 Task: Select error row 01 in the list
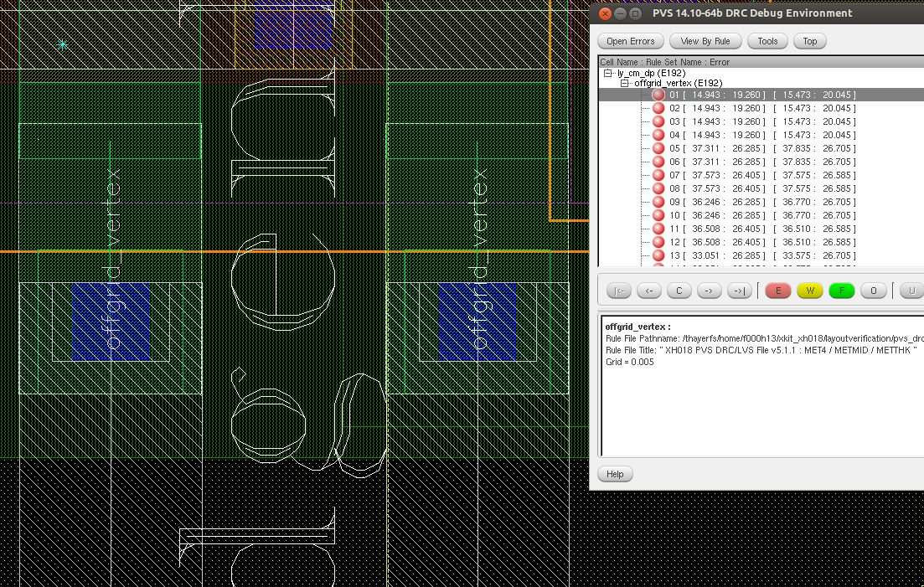(x=762, y=95)
